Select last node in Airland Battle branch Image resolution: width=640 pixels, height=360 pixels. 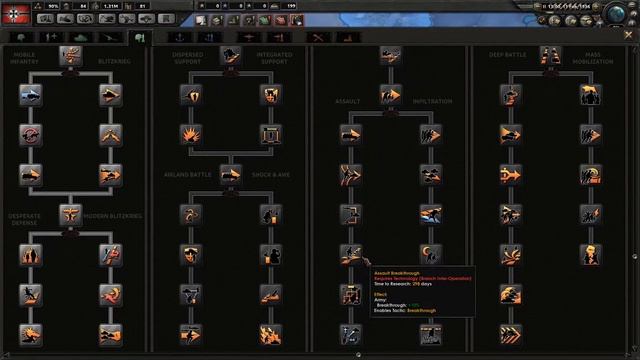191,335
